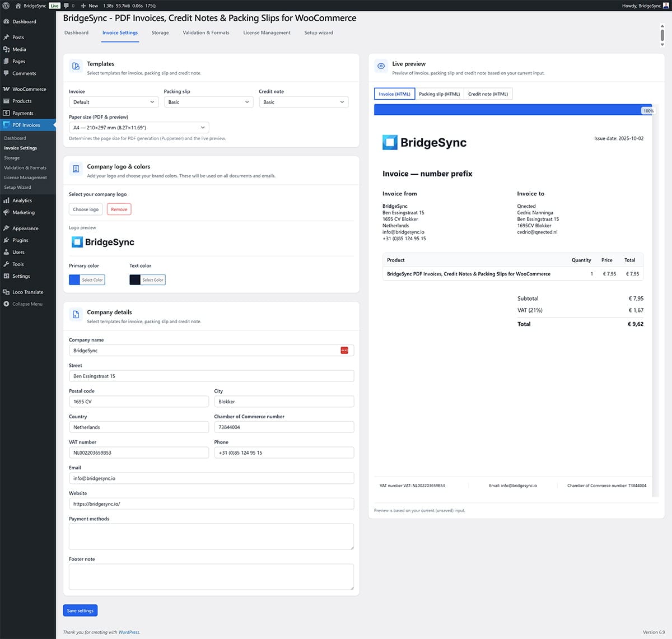Screen dimensions: 672x639
Task: Click the page scrollbar at top right
Action: click(662, 35)
